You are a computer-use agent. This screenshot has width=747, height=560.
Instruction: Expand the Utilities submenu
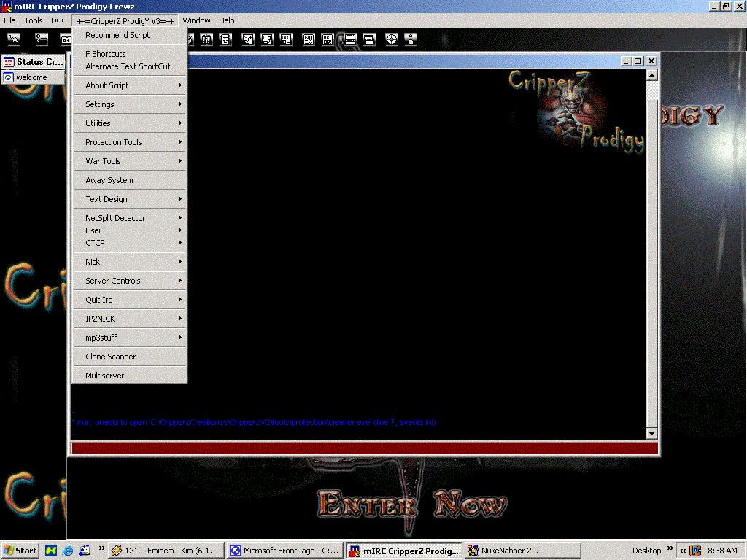pyautogui.click(x=130, y=123)
